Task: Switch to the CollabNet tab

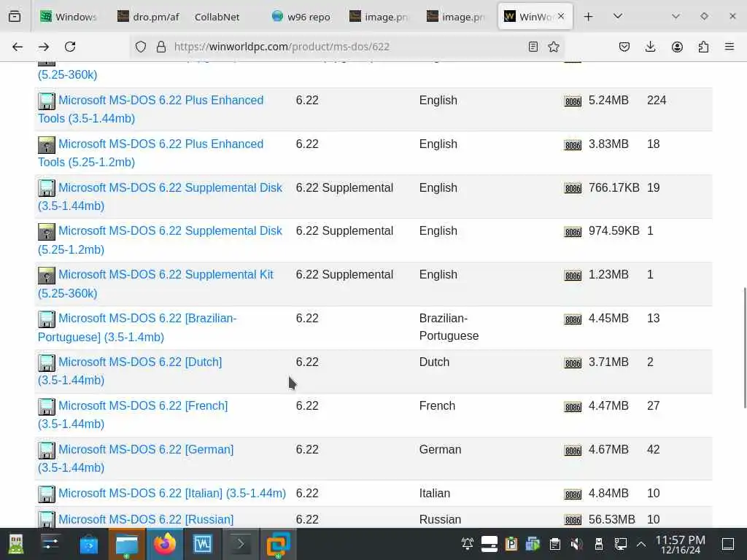Action: [217, 17]
